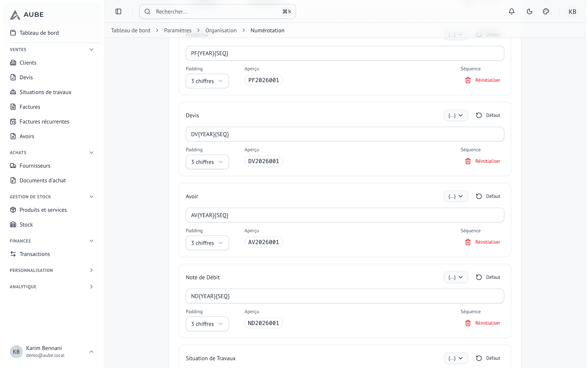
Task: Click the Stock warehouse icon
Action: click(13, 225)
